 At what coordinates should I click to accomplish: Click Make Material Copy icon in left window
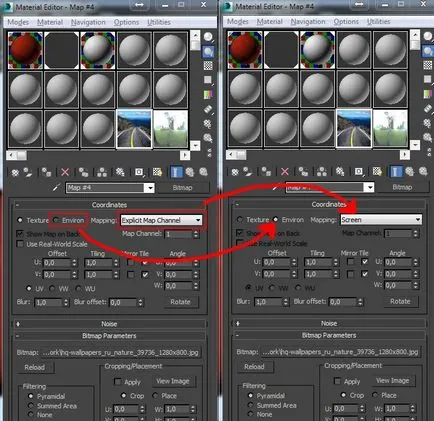click(83, 172)
